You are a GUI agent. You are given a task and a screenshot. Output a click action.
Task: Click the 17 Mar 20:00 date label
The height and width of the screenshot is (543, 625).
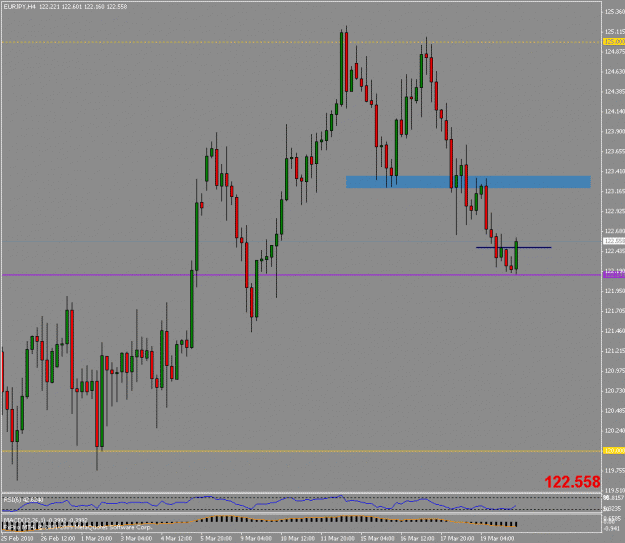tap(457, 538)
